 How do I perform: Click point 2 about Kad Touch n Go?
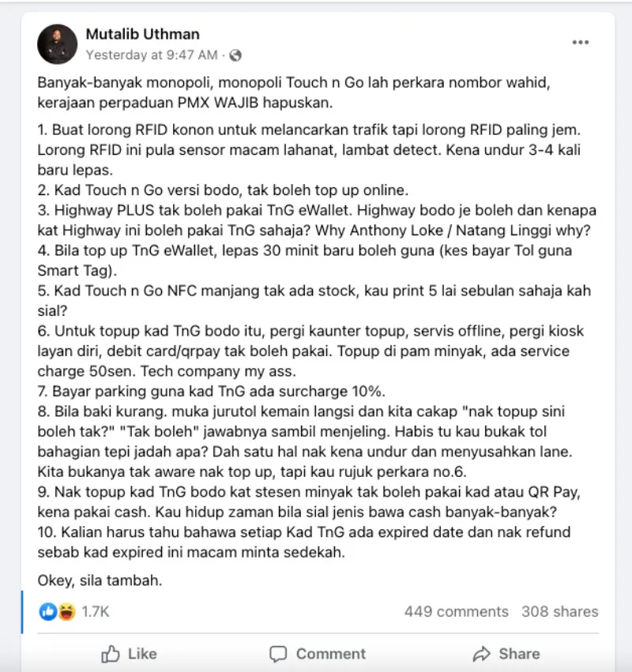223,190
